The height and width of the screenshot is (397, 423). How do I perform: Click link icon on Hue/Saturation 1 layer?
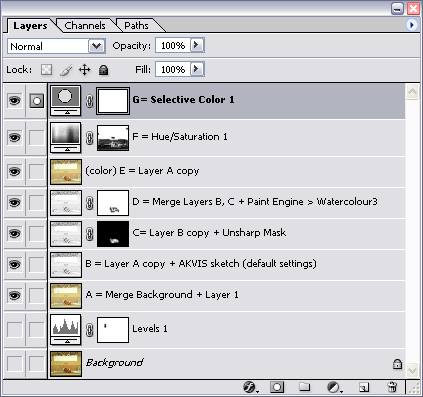tap(89, 138)
